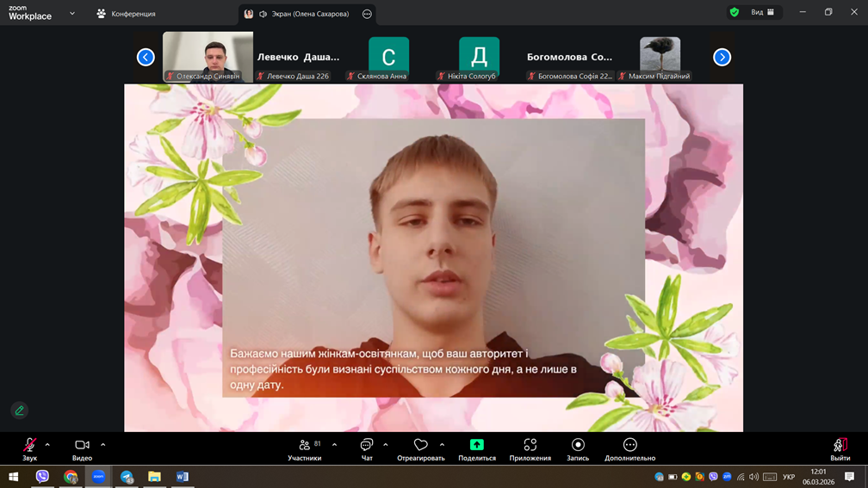Image resolution: width=868 pixels, height=488 pixels.
Task: Expand video options arrow next to camera
Action: tap(102, 445)
